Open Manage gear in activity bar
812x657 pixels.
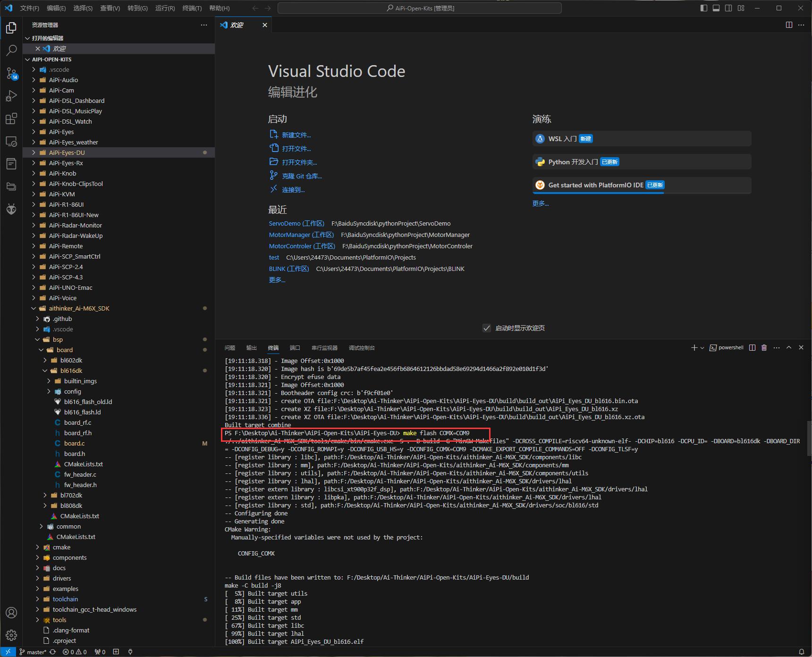(x=11, y=635)
